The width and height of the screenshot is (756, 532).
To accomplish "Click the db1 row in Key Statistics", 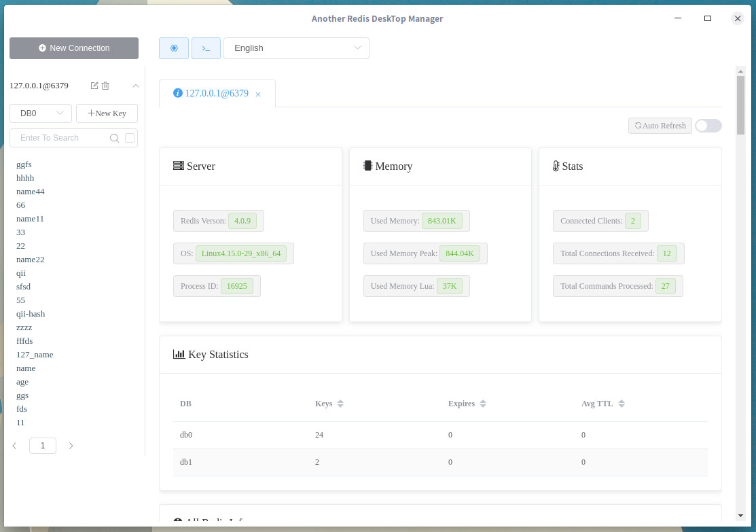I will pos(440,462).
